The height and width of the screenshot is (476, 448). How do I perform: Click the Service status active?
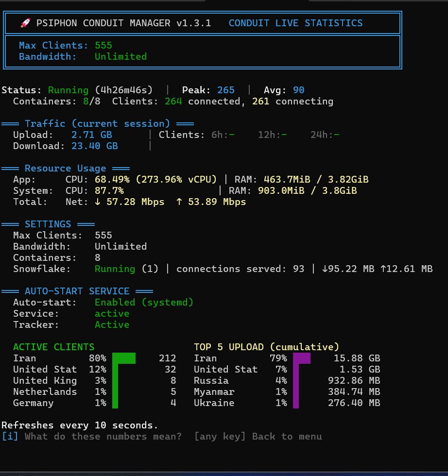click(x=112, y=314)
